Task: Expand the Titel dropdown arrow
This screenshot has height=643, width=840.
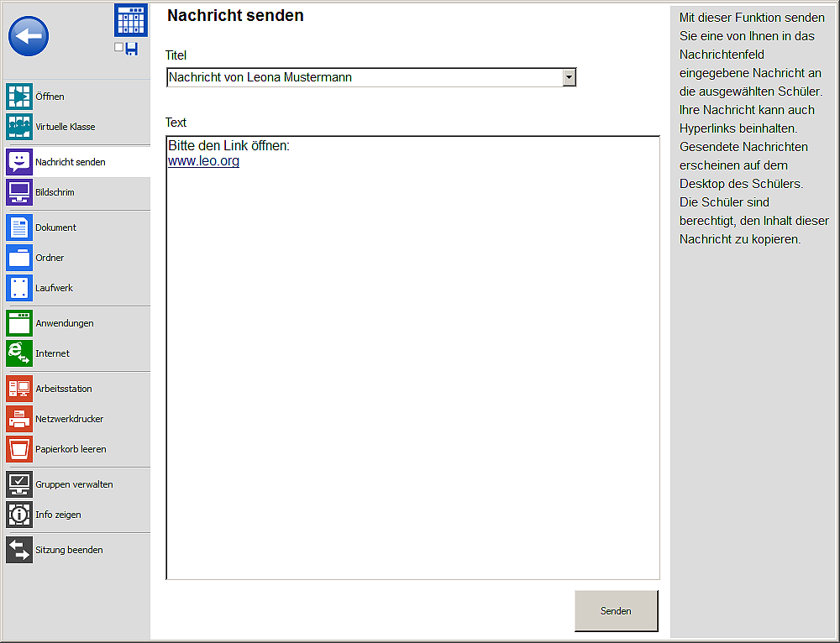Action: [x=569, y=77]
